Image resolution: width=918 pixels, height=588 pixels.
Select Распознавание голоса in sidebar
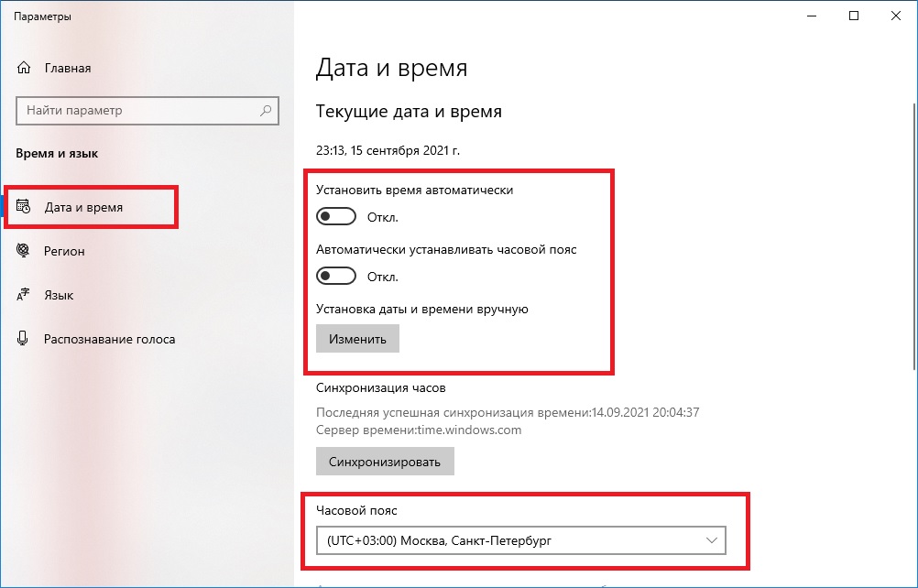pos(109,339)
